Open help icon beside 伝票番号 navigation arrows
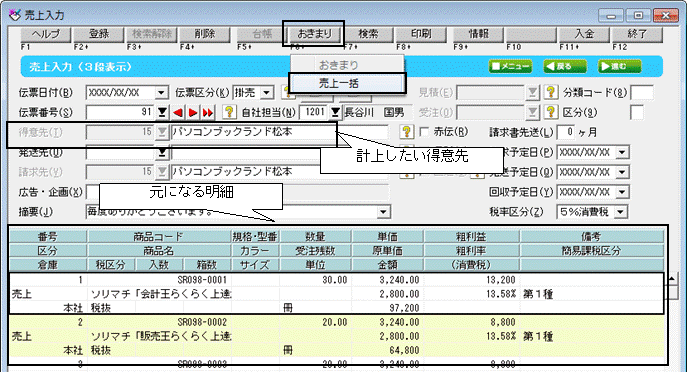This screenshot has height=372, width=687. (229, 112)
